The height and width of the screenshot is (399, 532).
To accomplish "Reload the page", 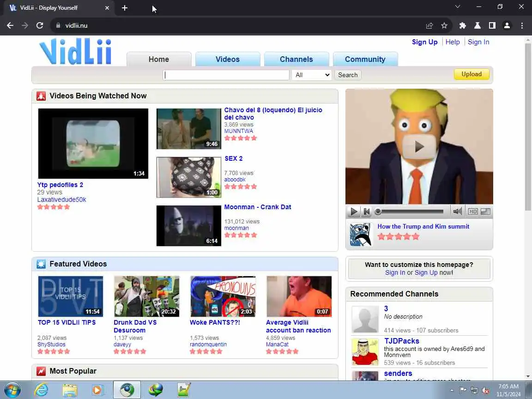I will [40, 25].
